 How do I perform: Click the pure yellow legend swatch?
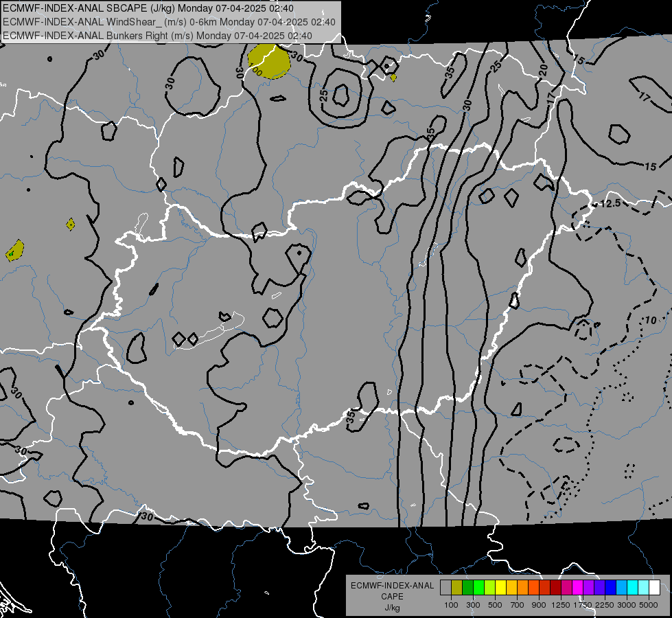500,588
